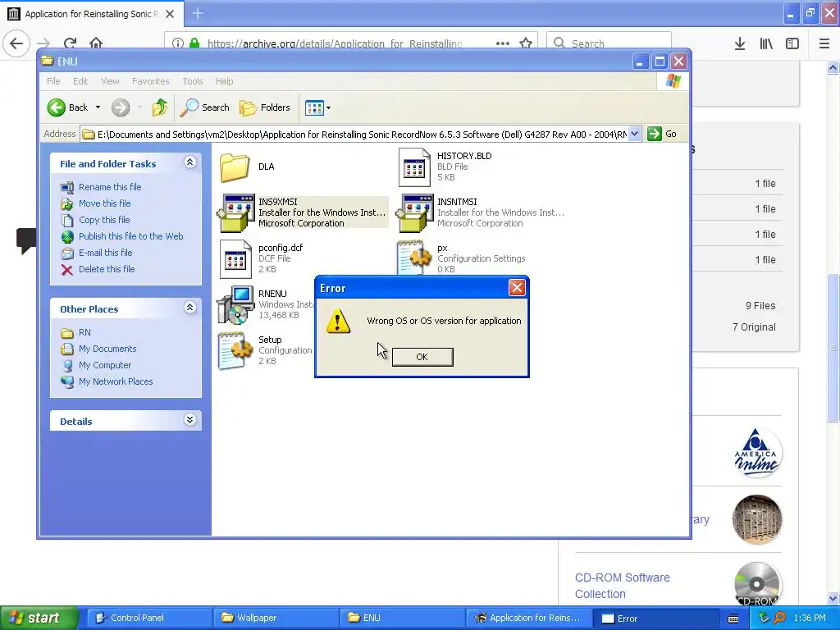
Task: Collapse the Other Places panel
Action: [189, 308]
